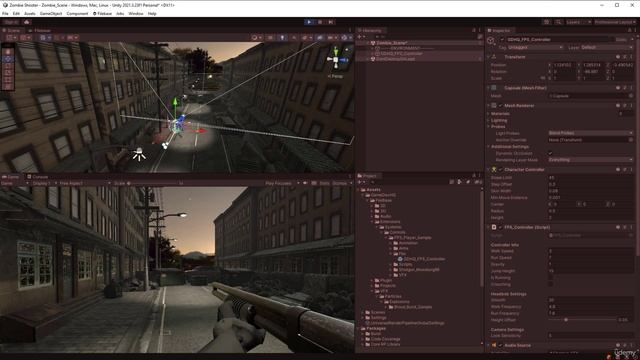
Task: Toggle 2D view button in Scene toolbar
Action: point(270,38)
